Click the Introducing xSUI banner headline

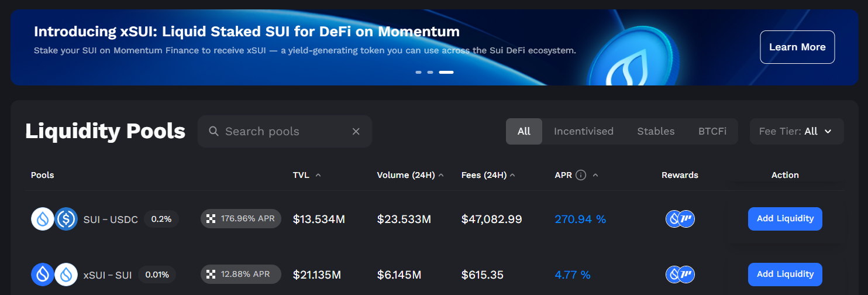(x=247, y=31)
